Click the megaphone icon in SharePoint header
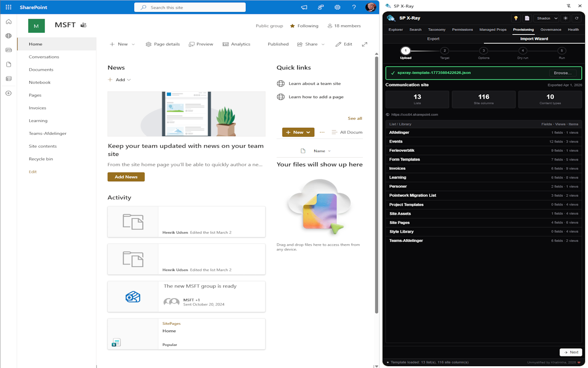 pos(304,7)
